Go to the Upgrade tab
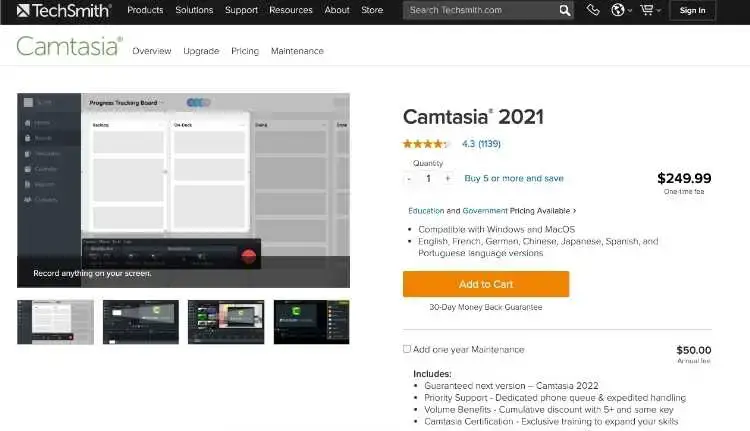The width and height of the screenshot is (750, 431). point(201,51)
